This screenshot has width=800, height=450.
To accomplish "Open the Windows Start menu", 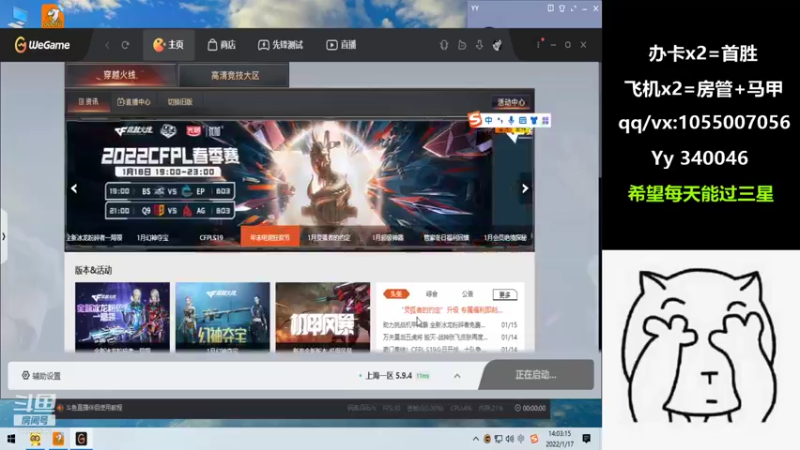I will pyautogui.click(x=11, y=439).
